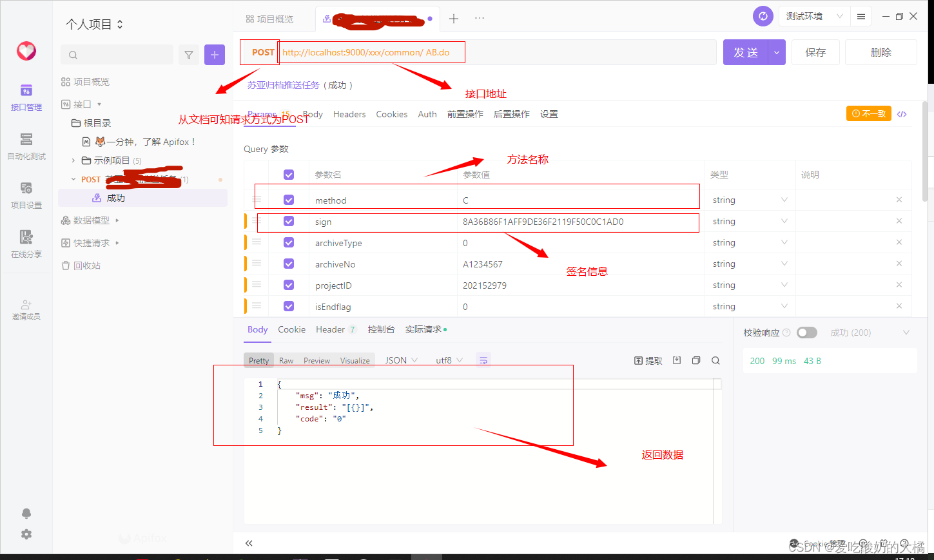Copy the response body using copy icon

(x=696, y=360)
